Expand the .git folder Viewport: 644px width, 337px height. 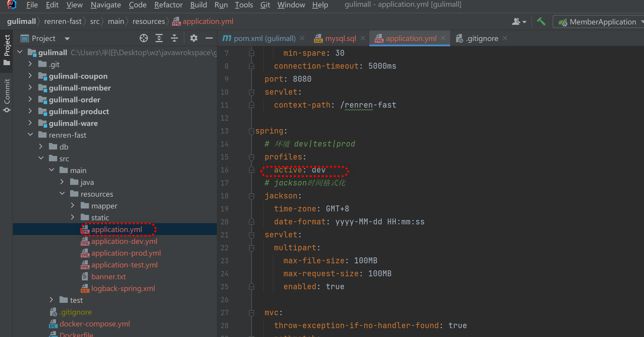click(x=30, y=64)
